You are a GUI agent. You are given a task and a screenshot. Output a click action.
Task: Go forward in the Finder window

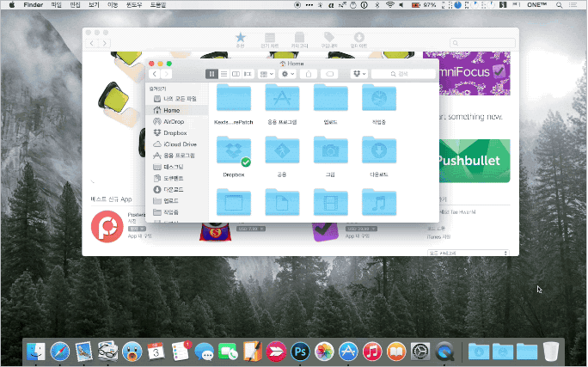coord(167,74)
